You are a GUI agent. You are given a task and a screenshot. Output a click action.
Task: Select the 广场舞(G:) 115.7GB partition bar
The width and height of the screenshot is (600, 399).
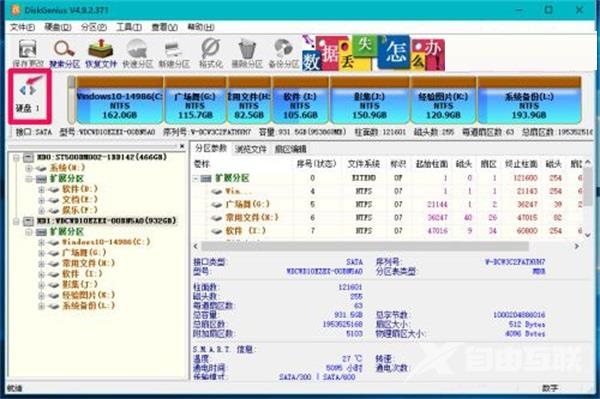pyautogui.click(x=196, y=101)
